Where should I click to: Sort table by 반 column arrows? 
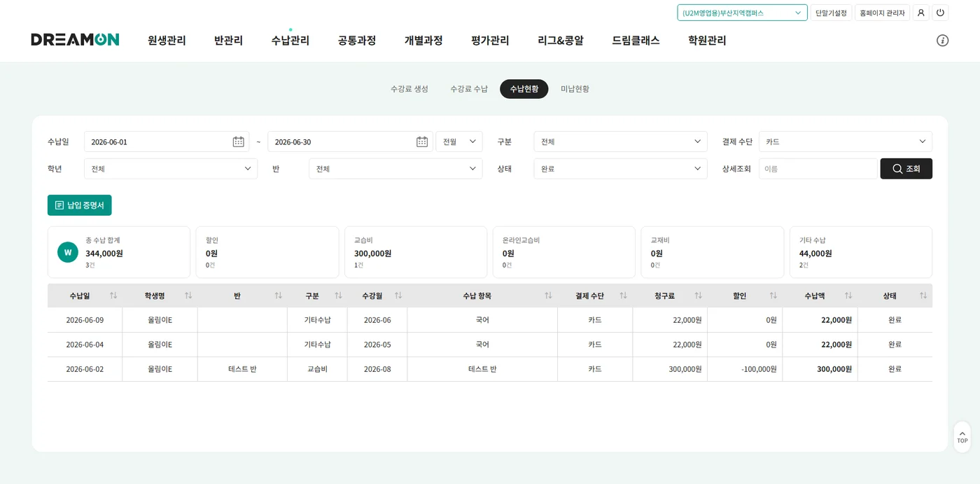(279, 296)
